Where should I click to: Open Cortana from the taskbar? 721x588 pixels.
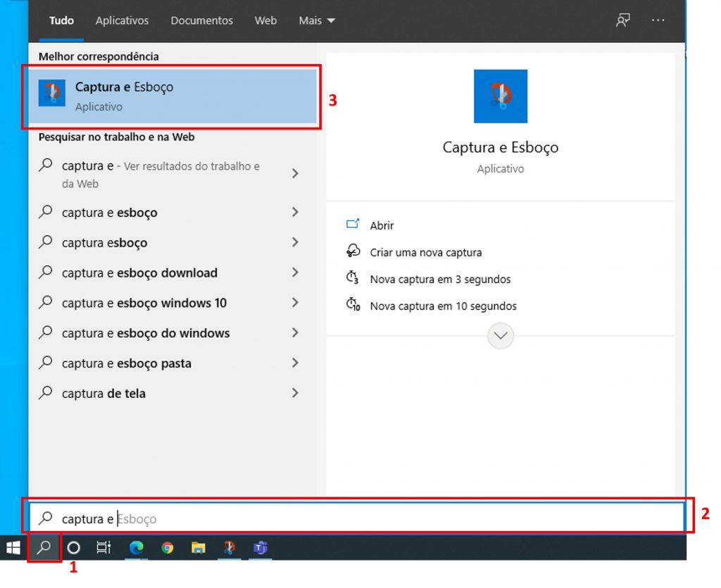(73, 548)
